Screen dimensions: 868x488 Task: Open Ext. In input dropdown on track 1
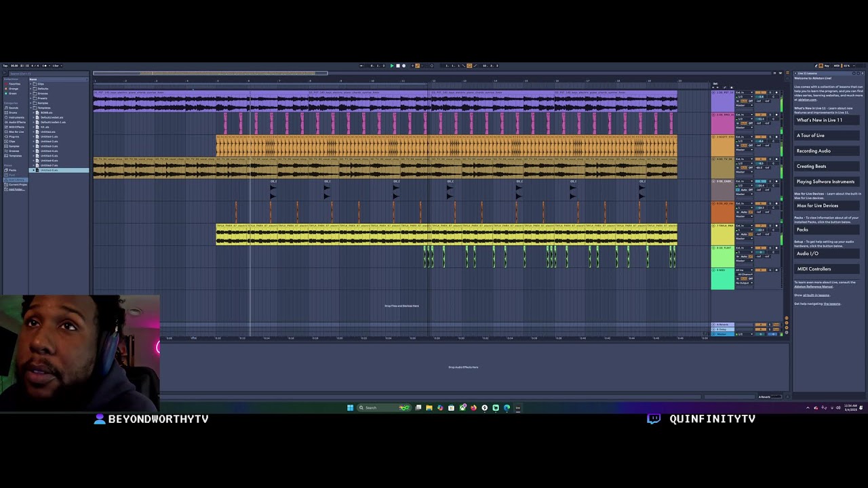coord(744,92)
